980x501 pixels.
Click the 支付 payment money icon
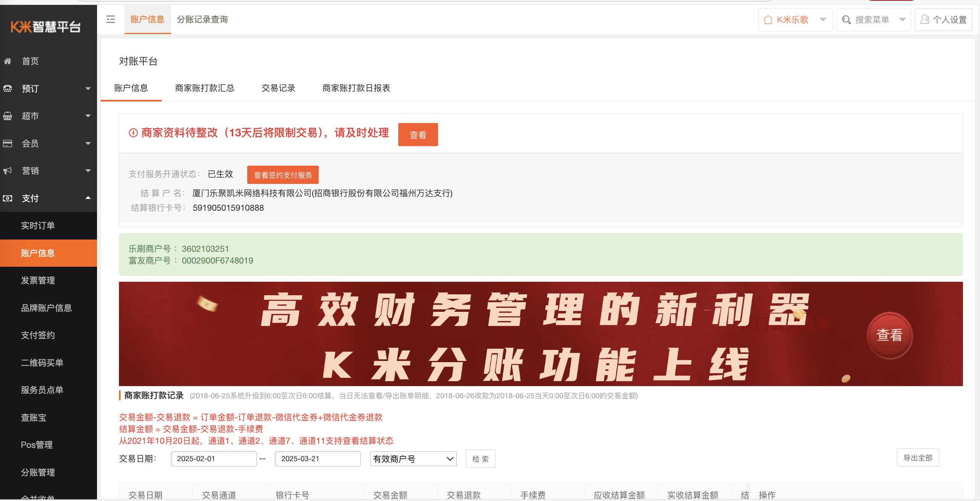[7, 199]
